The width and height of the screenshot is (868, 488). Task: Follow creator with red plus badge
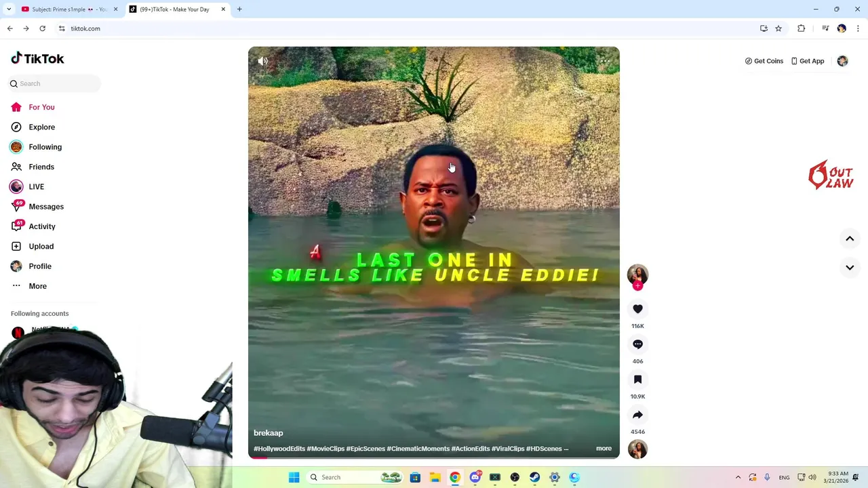[637, 286]
